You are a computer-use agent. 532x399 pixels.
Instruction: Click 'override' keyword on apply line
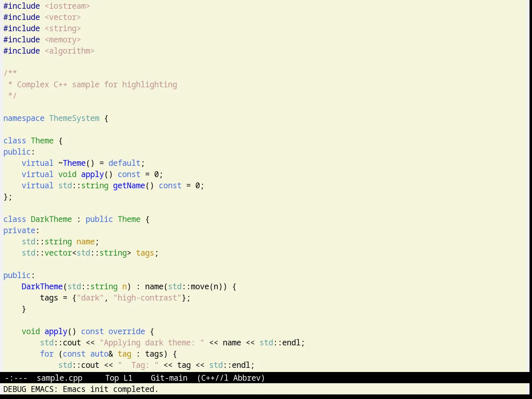click(127, 331)
